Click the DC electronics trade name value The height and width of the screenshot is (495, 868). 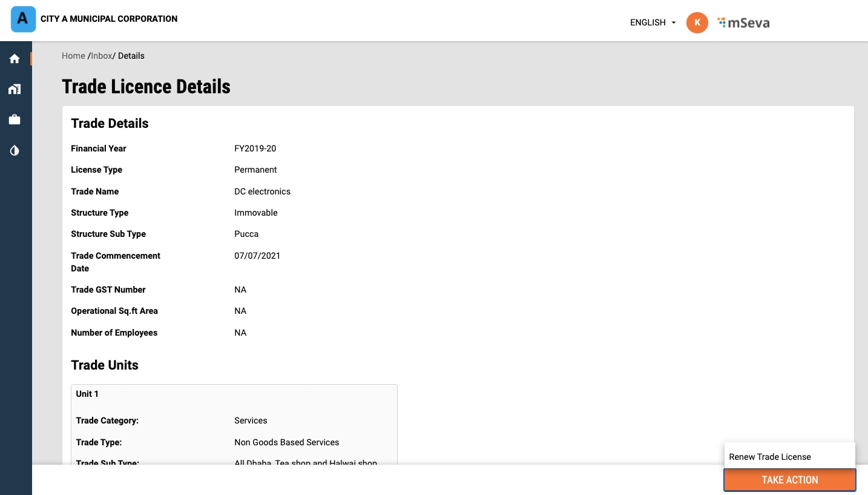coord(262,191)
